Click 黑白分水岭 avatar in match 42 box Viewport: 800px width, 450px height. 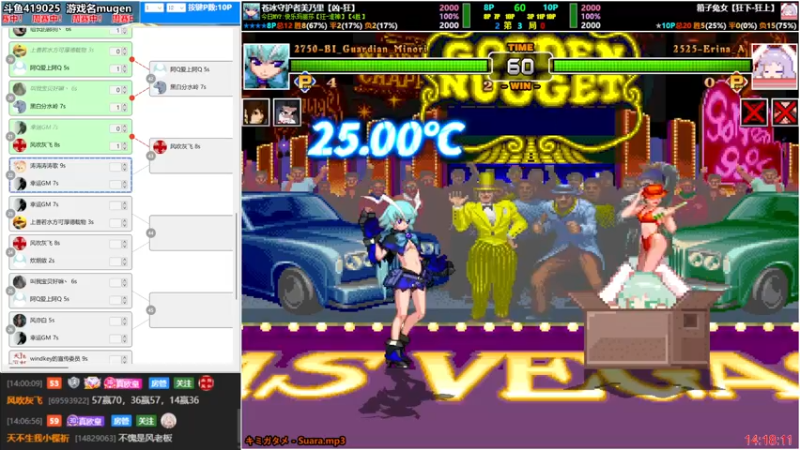[x=160, y=87]
